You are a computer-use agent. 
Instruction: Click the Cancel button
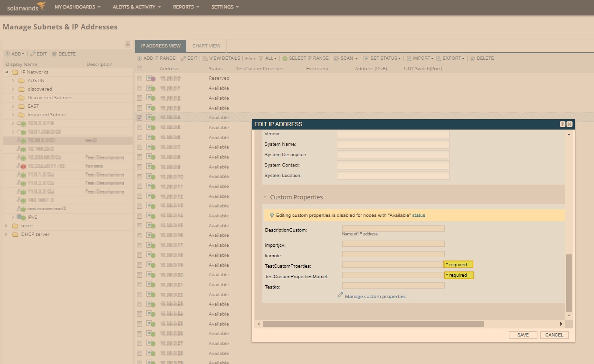(x=554, y=335)
